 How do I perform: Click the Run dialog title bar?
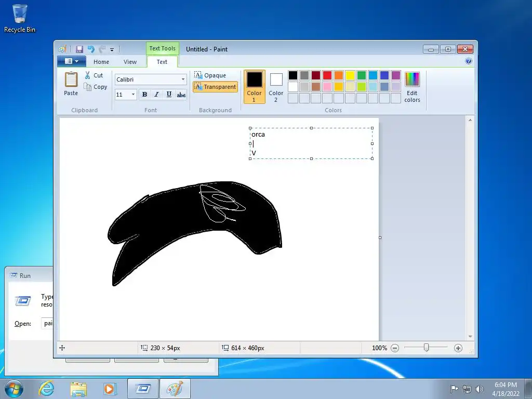pyautogui.click(x=29, y=275)
